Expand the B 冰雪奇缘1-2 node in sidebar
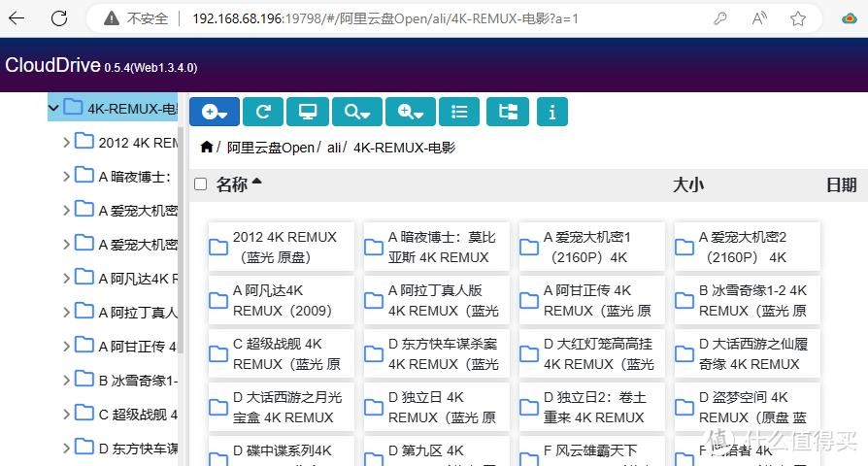The image size is (868, 466). pyautogui.click(x=66, y=380)
